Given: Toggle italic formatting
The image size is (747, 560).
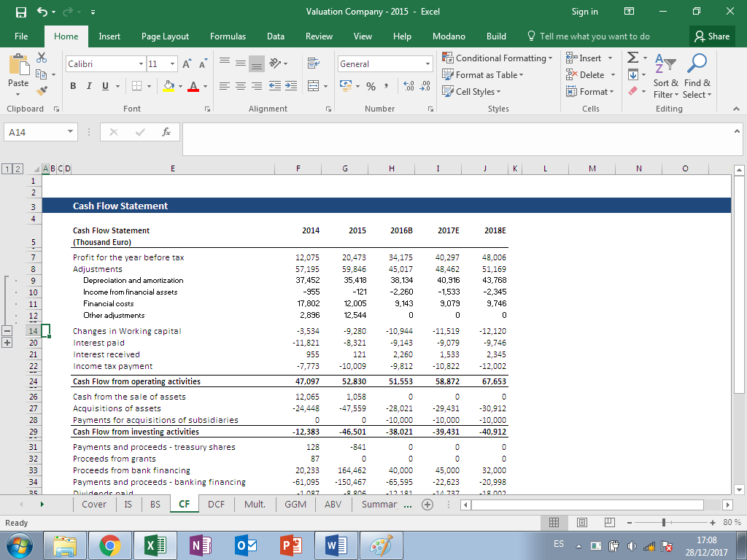Looking at the screenshot, I should pyautogui.click(x=88, y=86).
